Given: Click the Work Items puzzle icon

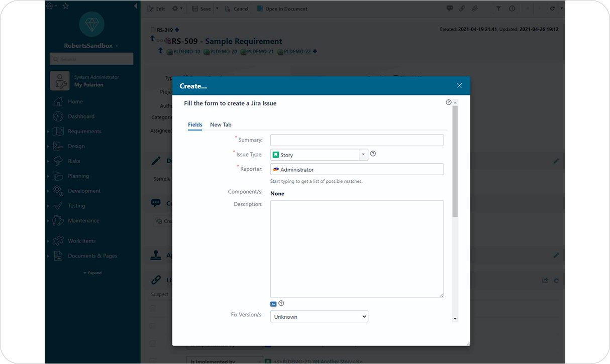Looking at the screenshot, I should click(x=58, y=241).
